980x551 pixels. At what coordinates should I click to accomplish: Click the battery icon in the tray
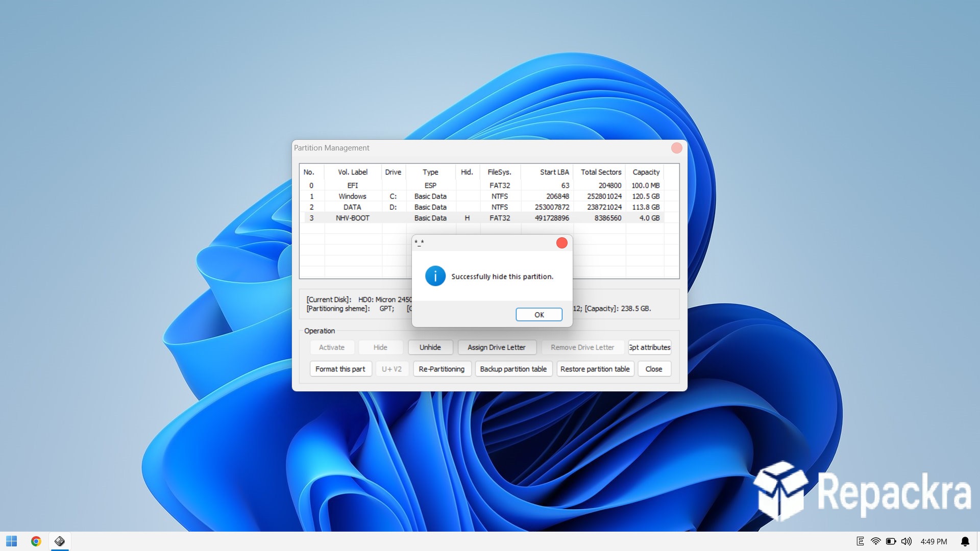891,541
